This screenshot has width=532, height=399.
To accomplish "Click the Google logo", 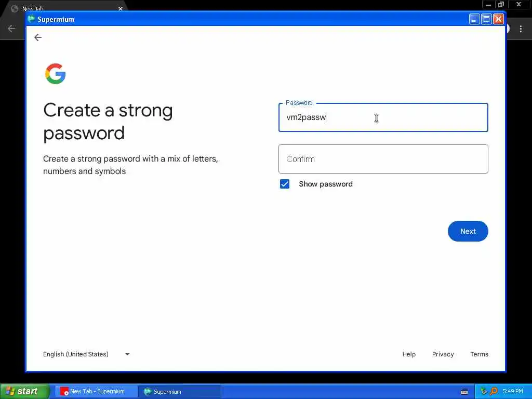I will coord(55,74).
